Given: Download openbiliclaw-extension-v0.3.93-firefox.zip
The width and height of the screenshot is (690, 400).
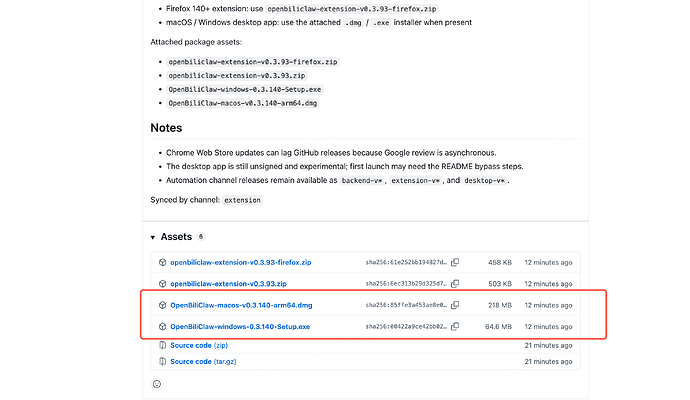Looking at the screenshot, I should point(241,262).
